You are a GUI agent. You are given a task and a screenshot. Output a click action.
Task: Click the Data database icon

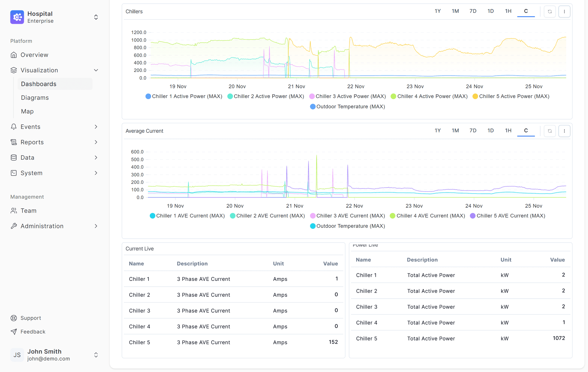pos(14,158)
